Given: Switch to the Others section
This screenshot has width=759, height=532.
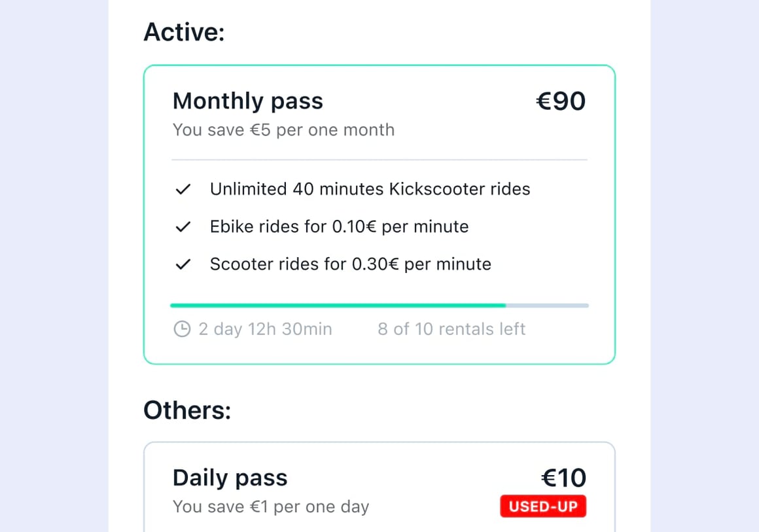Looking at the screenshot, I should (x=188, y=410).
